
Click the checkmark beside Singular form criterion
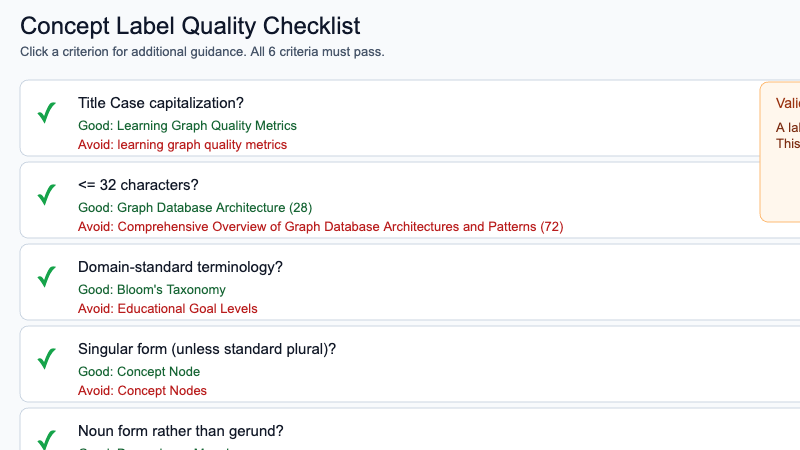(46, 359)
